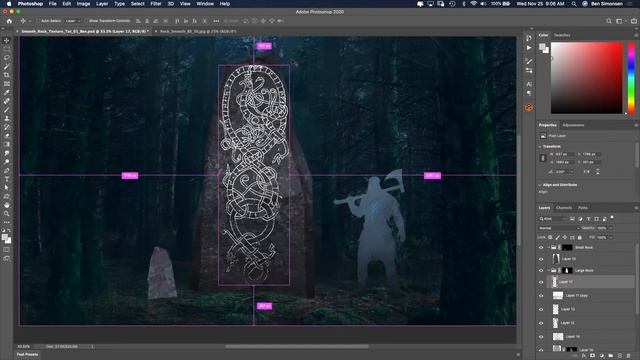Select the Zoom tool
Screen dimensions: 640x360
pyautogui.click(x=7, y=213)
